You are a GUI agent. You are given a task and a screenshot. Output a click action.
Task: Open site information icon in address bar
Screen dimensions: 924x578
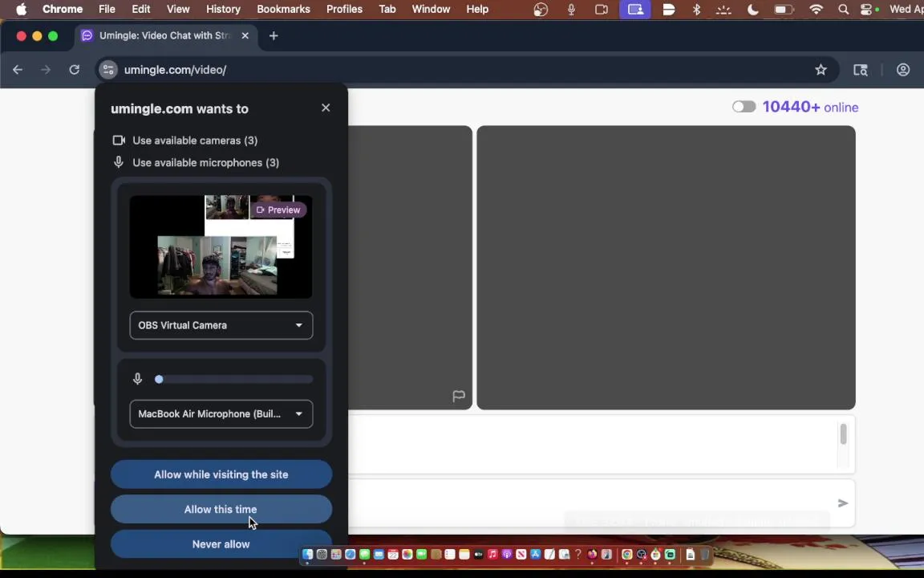tap(107, 70)
